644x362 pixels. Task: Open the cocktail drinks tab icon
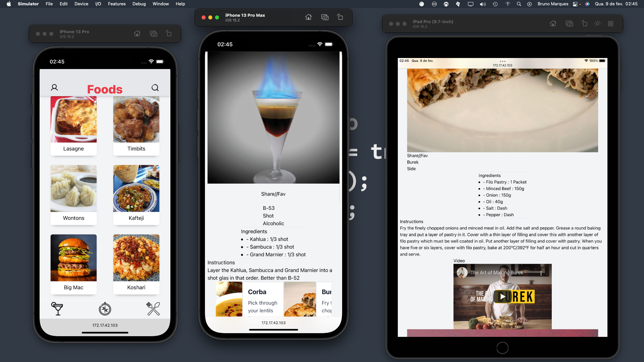pos(57,309)
